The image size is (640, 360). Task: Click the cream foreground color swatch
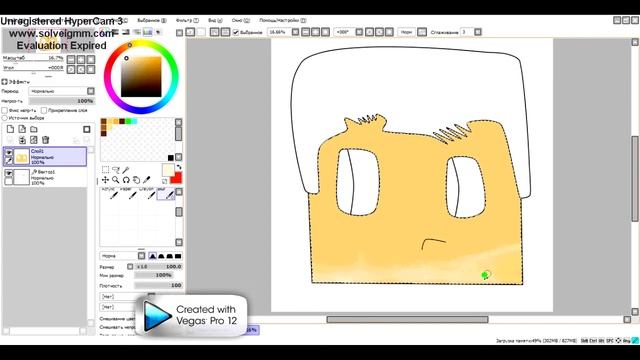tap(168, 169)
